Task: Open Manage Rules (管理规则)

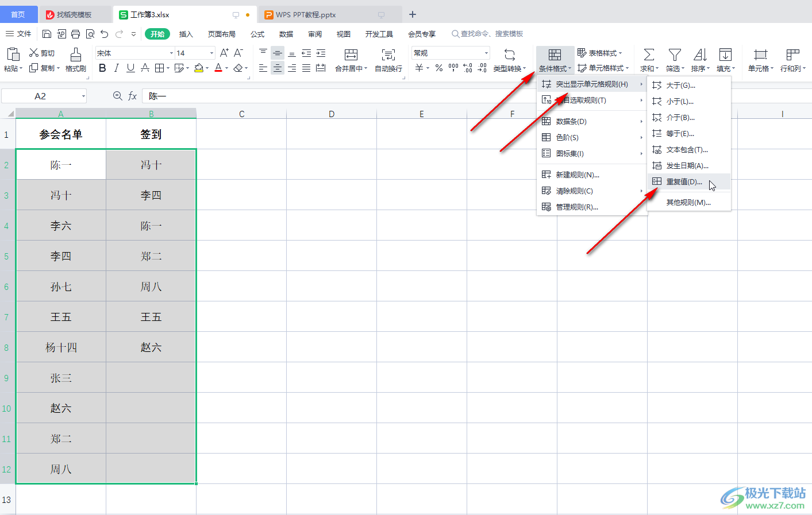Action: click(x=592, y=207)
